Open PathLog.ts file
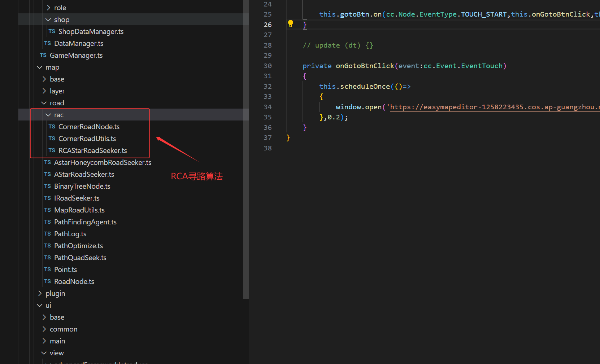This screenshot has height=364, width=600. pos(70,234)
